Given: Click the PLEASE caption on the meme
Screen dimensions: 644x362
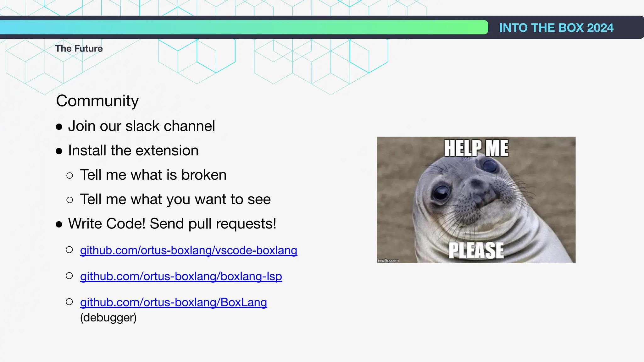Looking at the screenshot, I should (476, 250).
